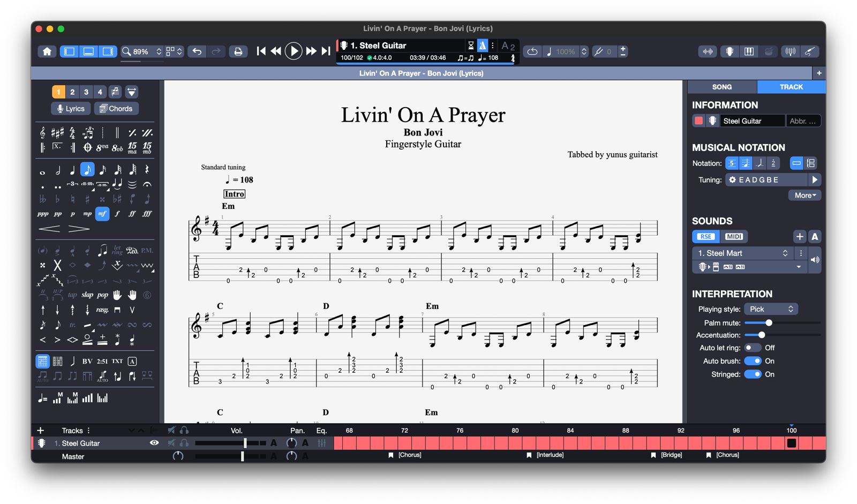Select voice 3 in edition palette

click(86, 92)
